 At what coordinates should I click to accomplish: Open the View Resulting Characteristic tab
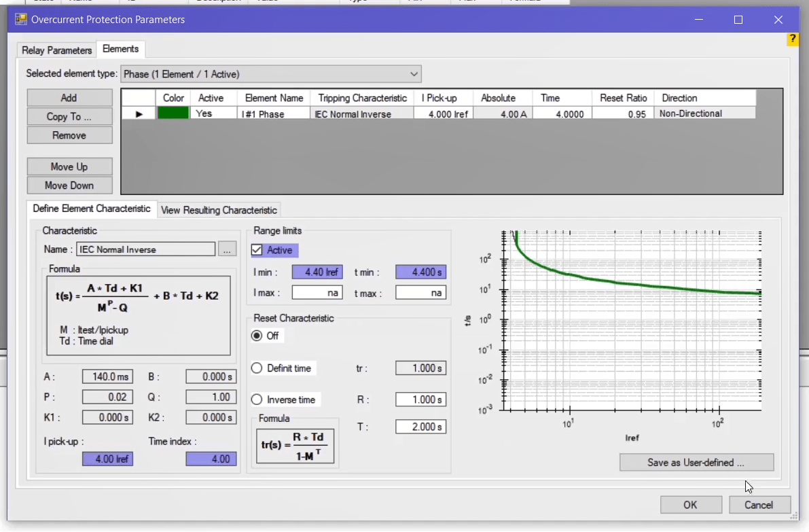tap(219, 210)
